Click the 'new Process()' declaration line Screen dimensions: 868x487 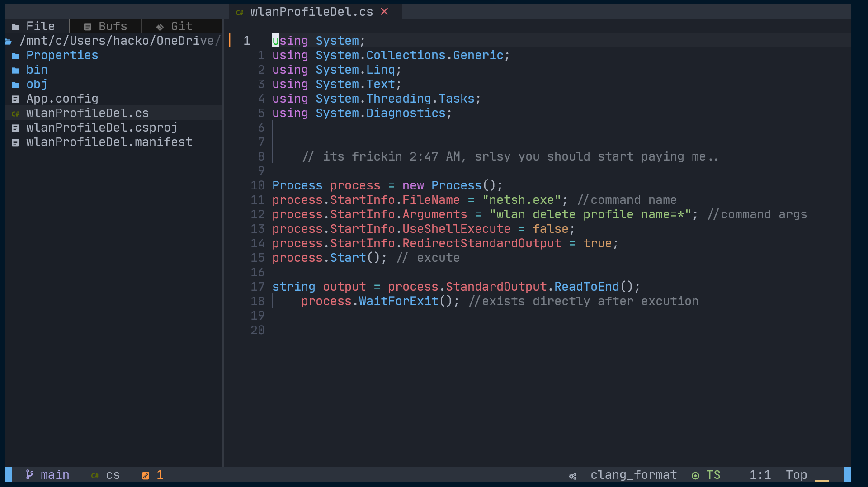pos(387,185)
